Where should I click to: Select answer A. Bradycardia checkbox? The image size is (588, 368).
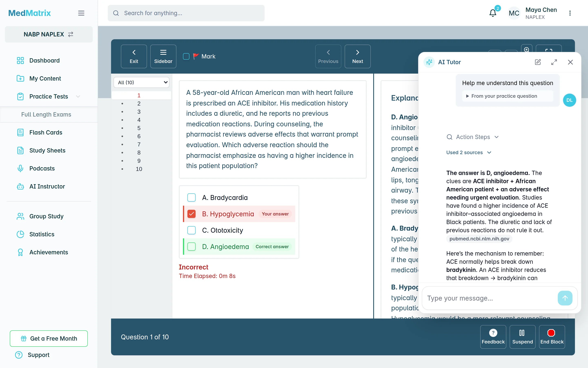[x=192, y=197]
